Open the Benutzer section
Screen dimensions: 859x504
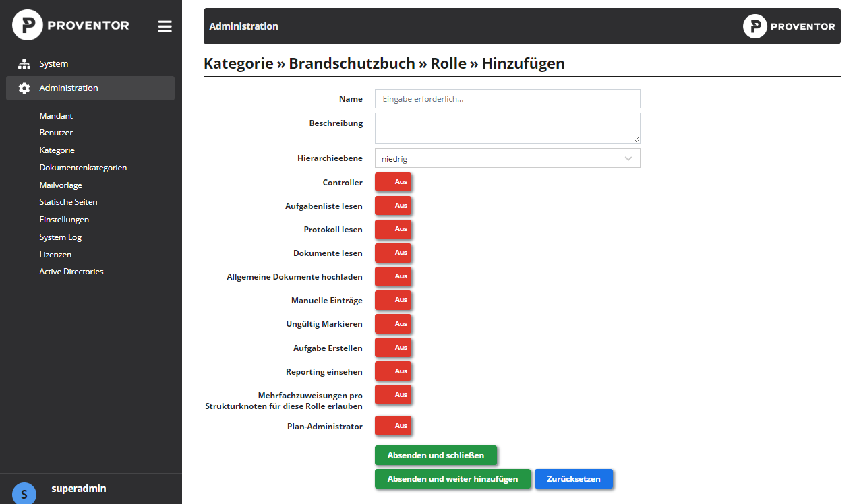[56, 133]
